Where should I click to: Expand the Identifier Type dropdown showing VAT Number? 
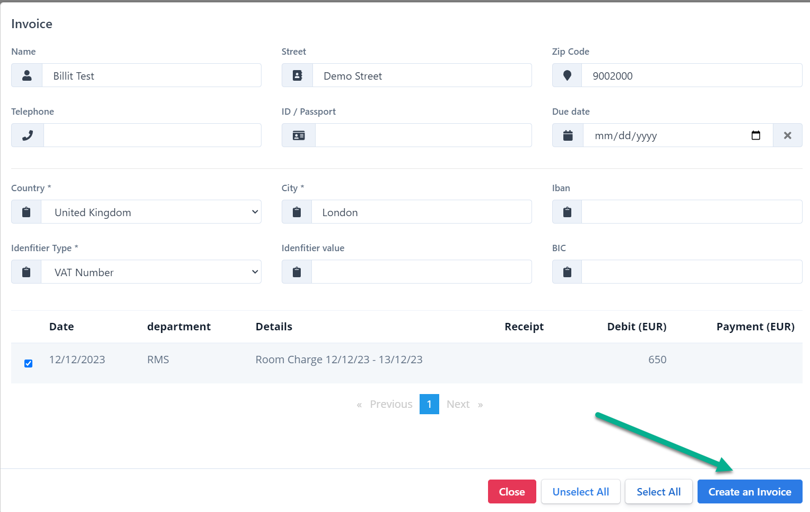151,272
